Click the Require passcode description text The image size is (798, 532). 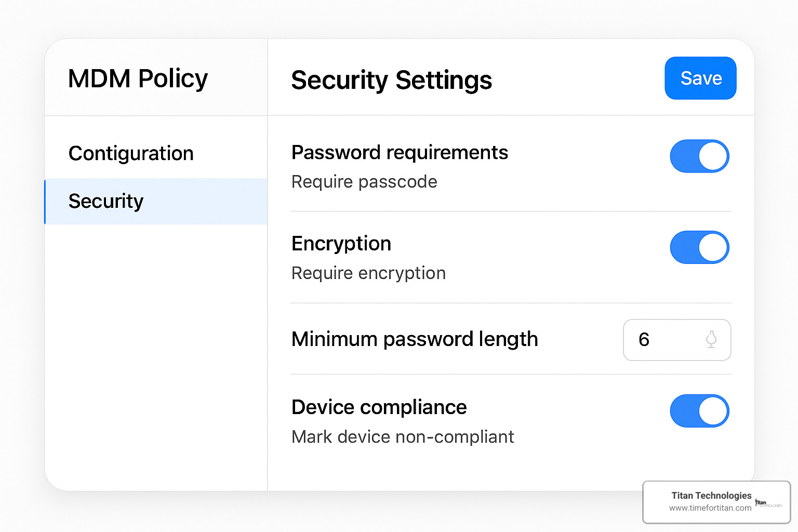(364, 182)
